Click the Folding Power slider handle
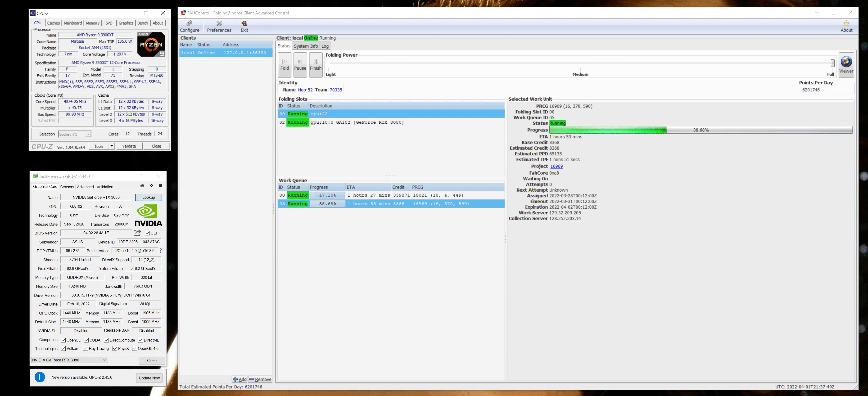 coord(832,63)
